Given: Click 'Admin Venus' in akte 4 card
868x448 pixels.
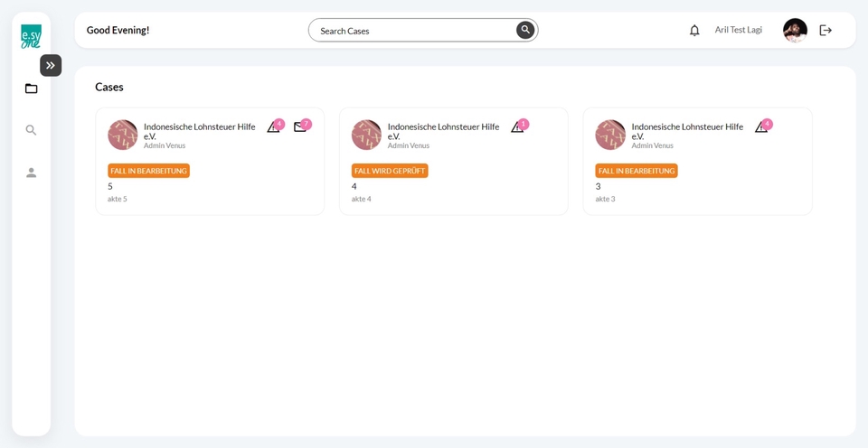Looking at the screenshot, I should coord(409,145).
